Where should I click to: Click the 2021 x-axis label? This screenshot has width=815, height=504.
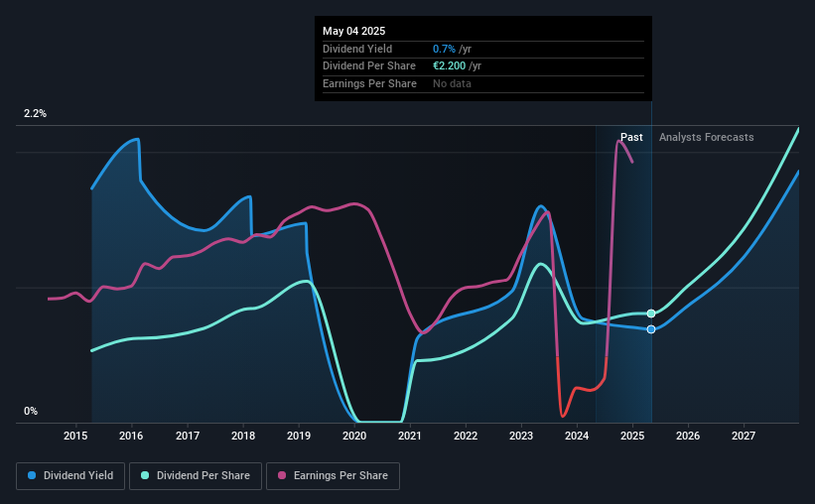click(410, 436)
